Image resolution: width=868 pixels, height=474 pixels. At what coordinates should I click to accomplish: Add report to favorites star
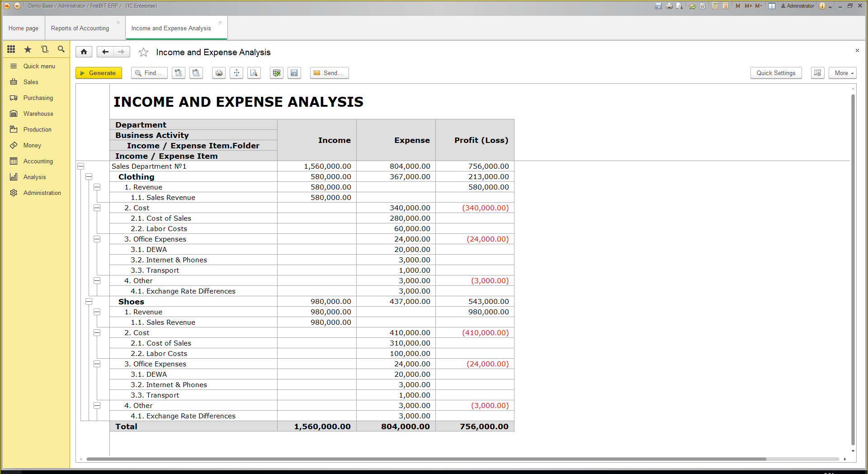(x=143, y=52)
